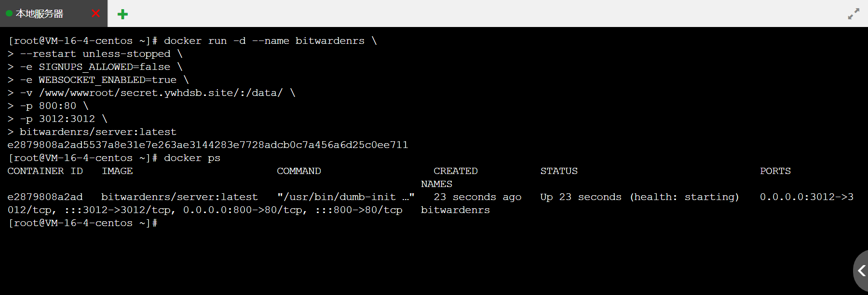The width and height of the screenshot is (868, 295).
Task: Click the 'docker ps' command text
Action: click(x=192, y=158)
